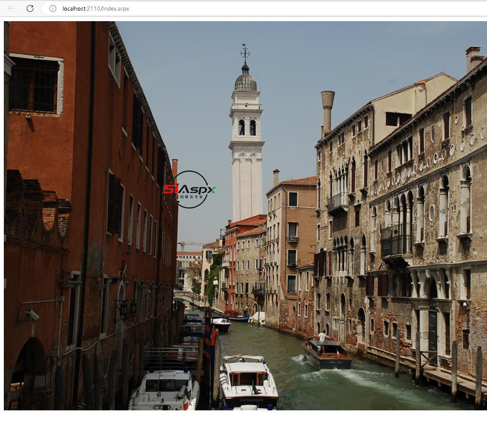Reload the page with the refresh icon
The image size is (487, 448).
point(30,8)
